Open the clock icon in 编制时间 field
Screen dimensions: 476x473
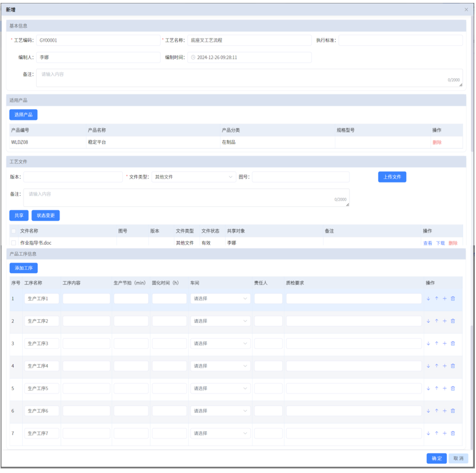point(193,57)
